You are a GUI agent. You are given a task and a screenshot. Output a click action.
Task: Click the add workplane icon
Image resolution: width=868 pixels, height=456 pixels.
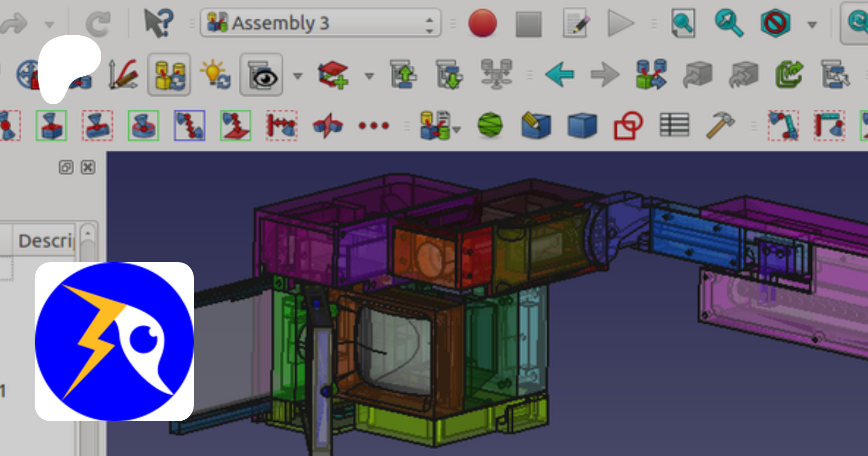click(x=333, y=75)
